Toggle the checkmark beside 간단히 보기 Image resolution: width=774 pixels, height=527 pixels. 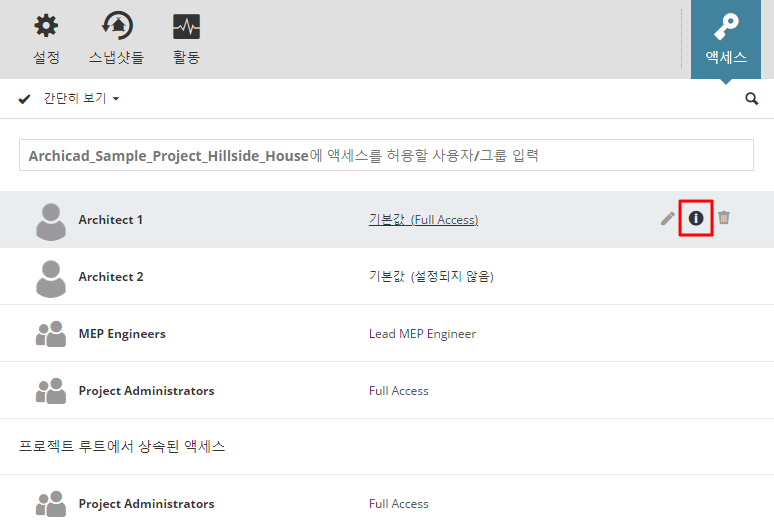click(x=25, y=99)
